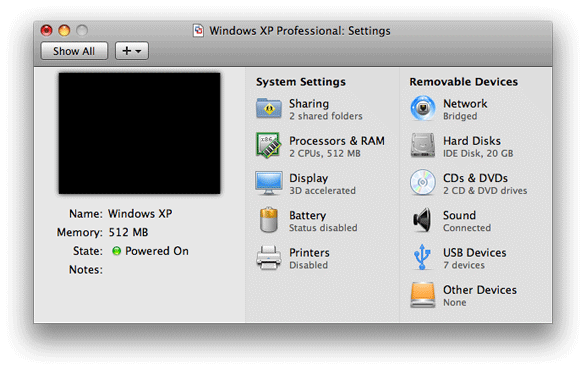The width and height of the screenshot is (586, 370).
Task: Open the Printers icon
Action: click(x=268, y=258)
